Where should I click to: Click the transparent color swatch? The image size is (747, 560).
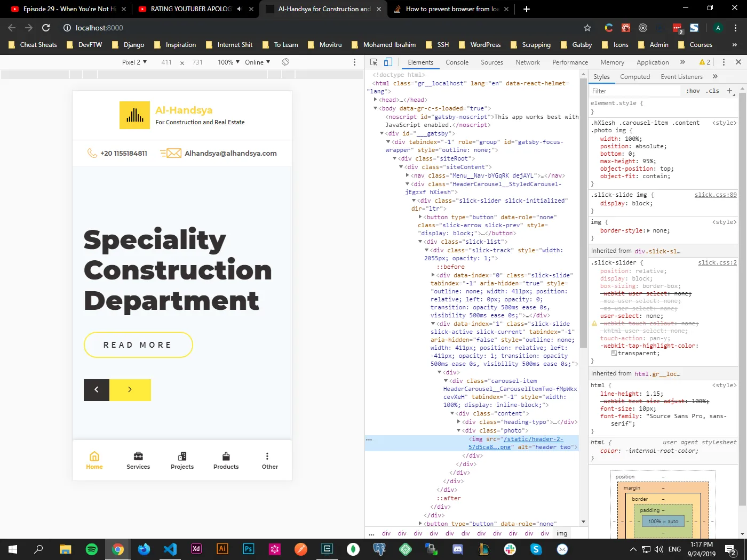coord(614,353)
